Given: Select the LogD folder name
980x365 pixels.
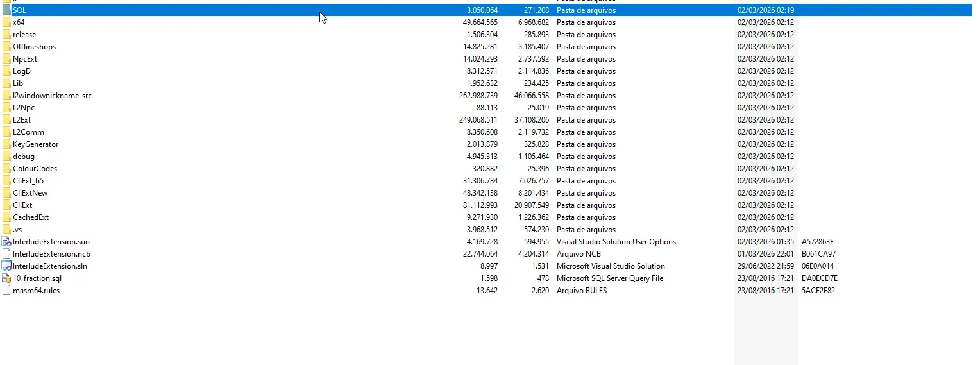Looking at the screenshot, I should click(22, 71).
